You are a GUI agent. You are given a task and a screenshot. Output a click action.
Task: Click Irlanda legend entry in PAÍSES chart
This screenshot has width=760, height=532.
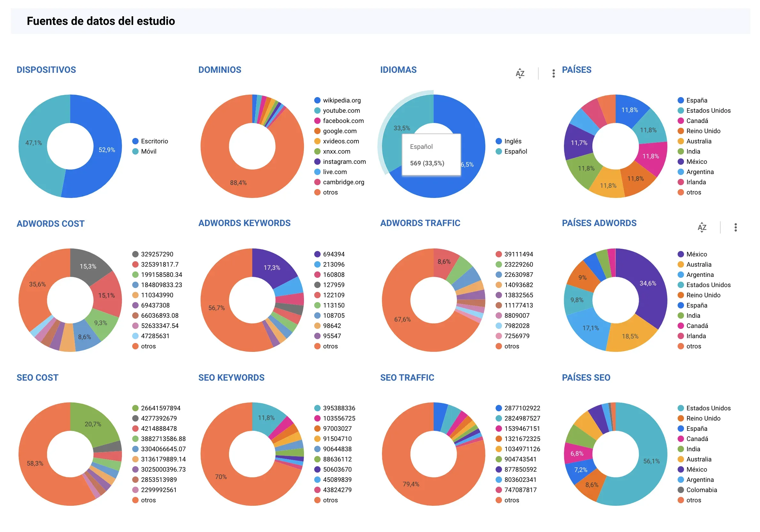click(x=692, y=182)
